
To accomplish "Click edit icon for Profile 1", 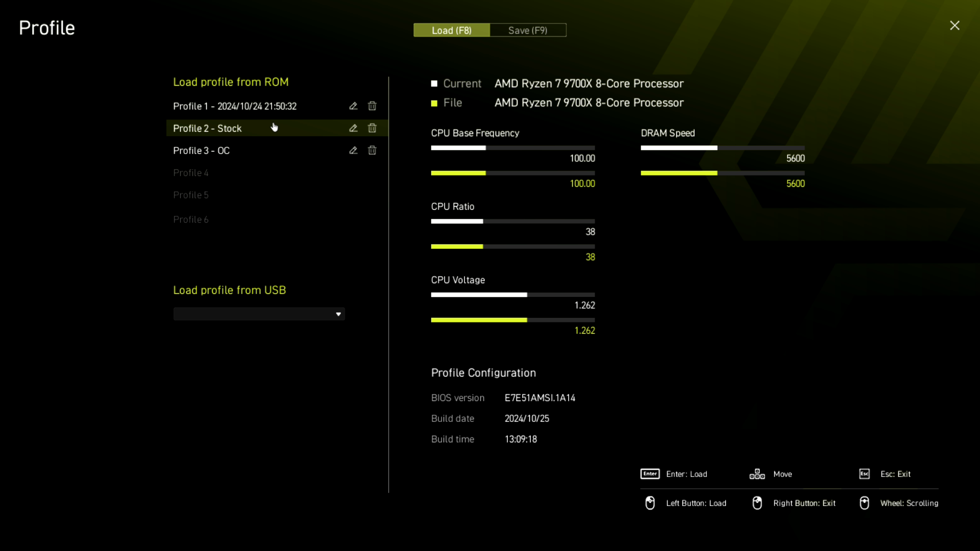I will coord(353,106).
